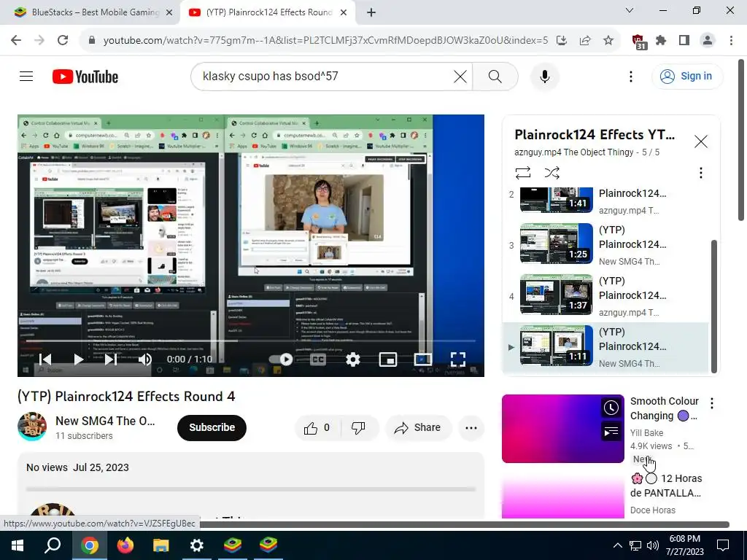Play the video
The height and width of the screenshot is (560, 747).
point(79,359)
